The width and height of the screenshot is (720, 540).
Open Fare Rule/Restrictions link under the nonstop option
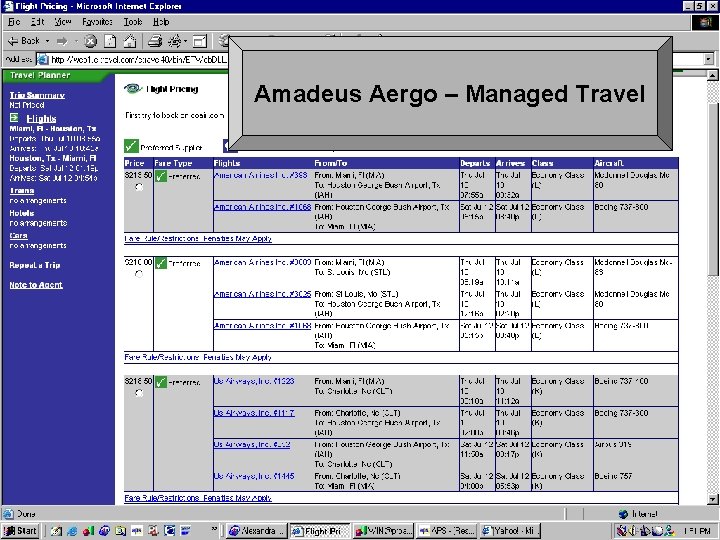click(x=198, y=239)
